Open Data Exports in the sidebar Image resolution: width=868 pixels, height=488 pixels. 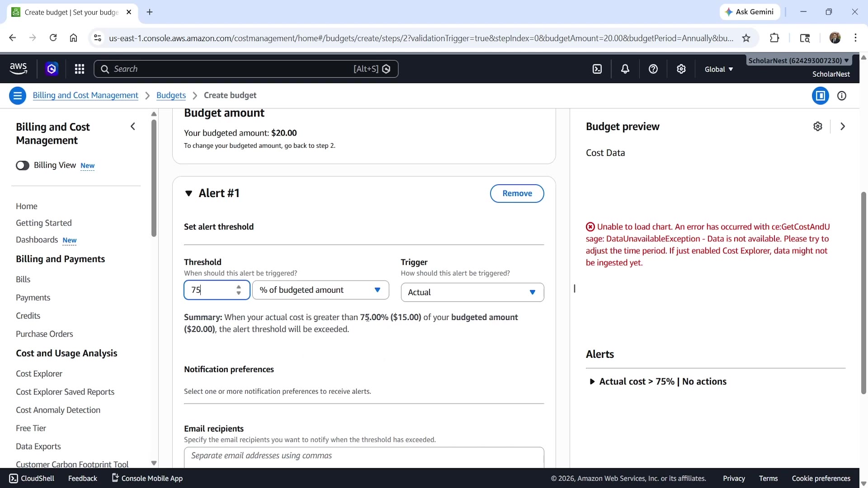pyautogui.click(x=38, y=446)
